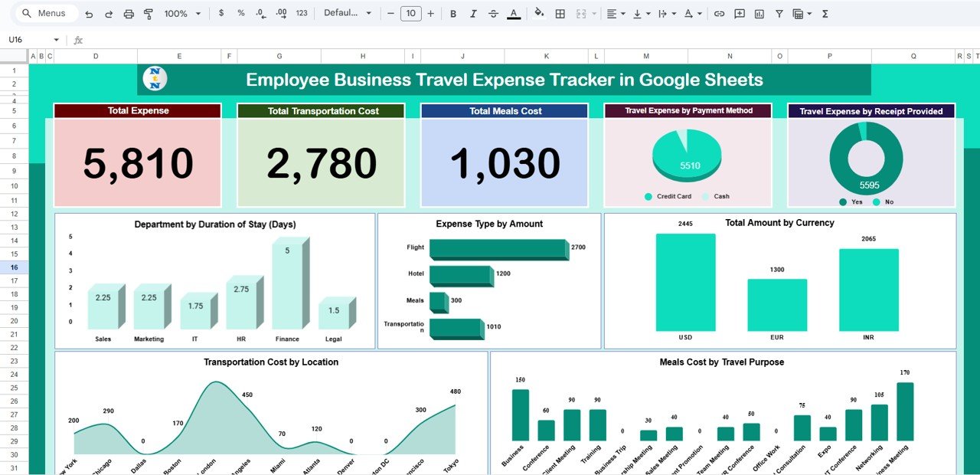
Task: Click the undo icon
Action: (x=90, y=14)
